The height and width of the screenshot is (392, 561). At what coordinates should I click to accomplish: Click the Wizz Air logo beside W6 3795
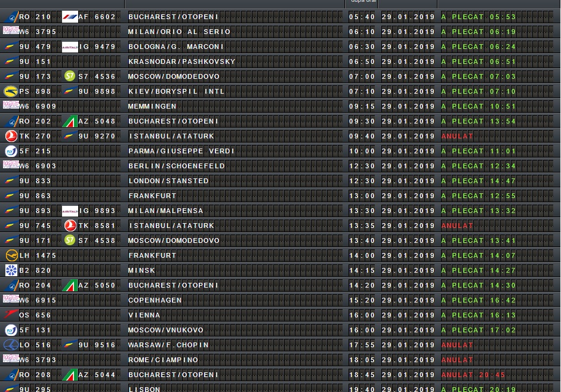coord(11,30)
